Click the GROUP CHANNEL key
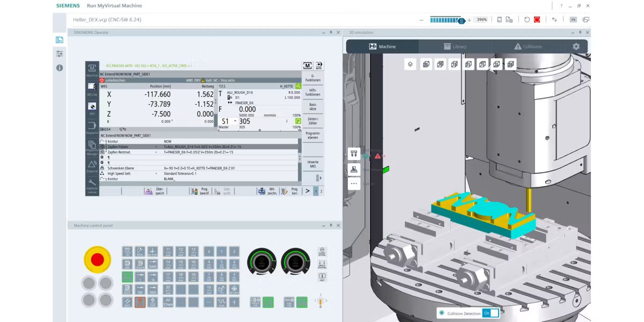 (322, 265)
